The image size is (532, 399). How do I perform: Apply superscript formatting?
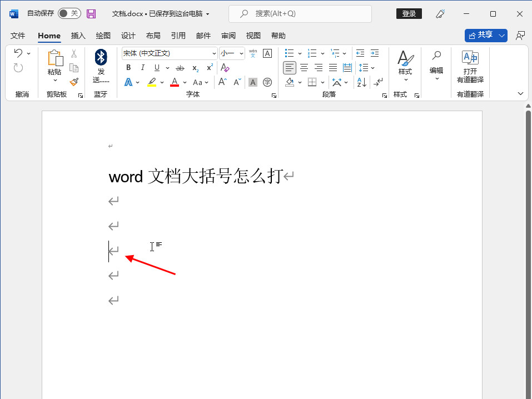[x=210, y=67]
